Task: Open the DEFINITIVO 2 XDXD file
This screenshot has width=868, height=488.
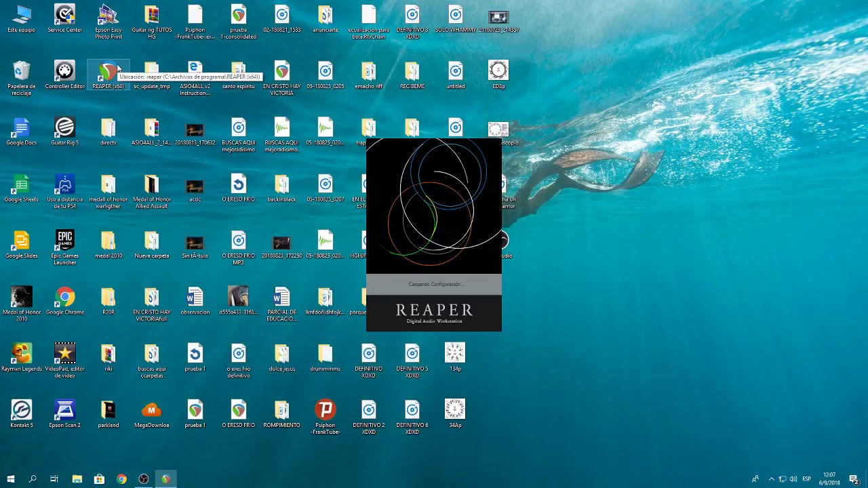Action: (x=369, y=418)
